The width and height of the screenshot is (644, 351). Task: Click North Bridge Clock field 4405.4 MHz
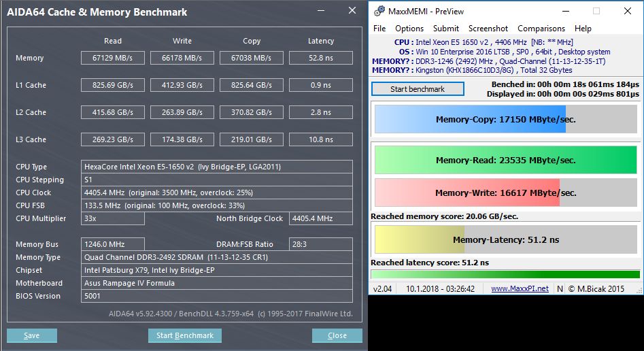pyautogui.click(x=321, y=218)
